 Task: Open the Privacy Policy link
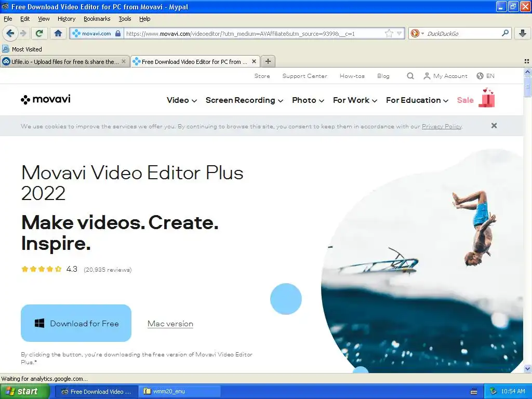pos(442,126)
